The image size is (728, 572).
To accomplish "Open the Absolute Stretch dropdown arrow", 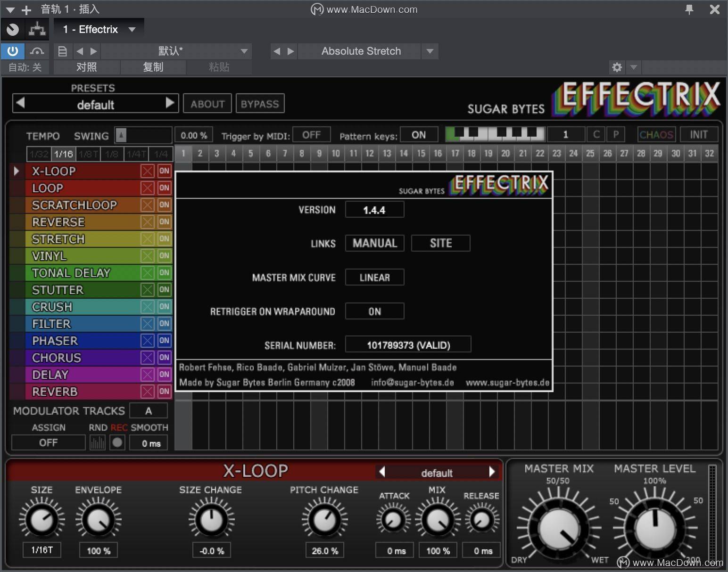I will tap(430, 51).
